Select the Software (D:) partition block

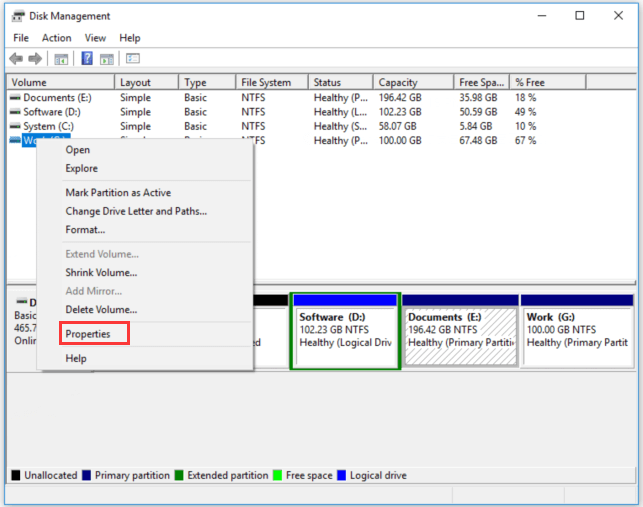tap(345, 331)
